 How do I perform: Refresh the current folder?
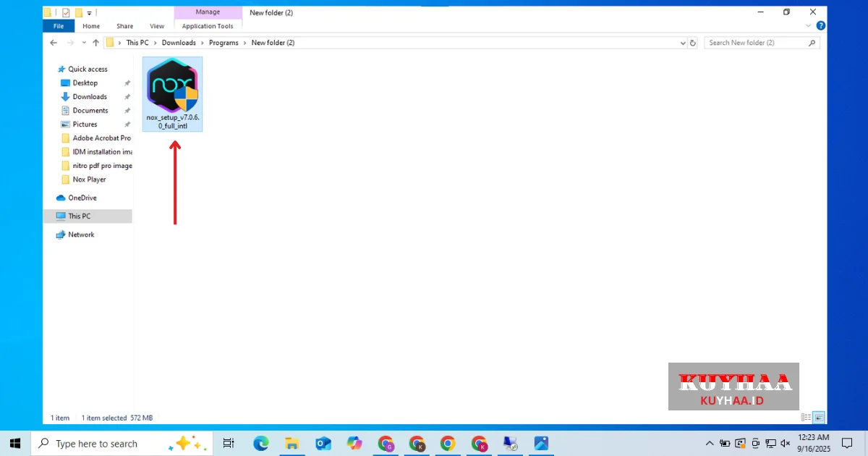tap(693, 43)
